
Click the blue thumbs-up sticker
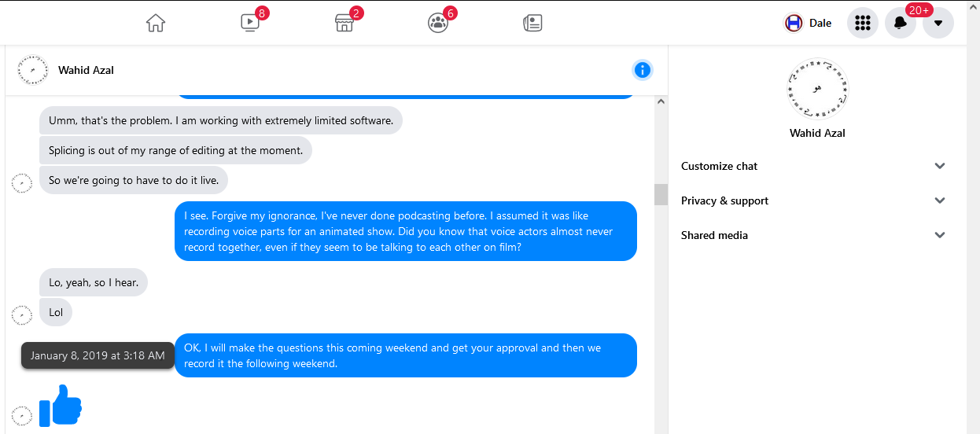click(x=61, y=406)
